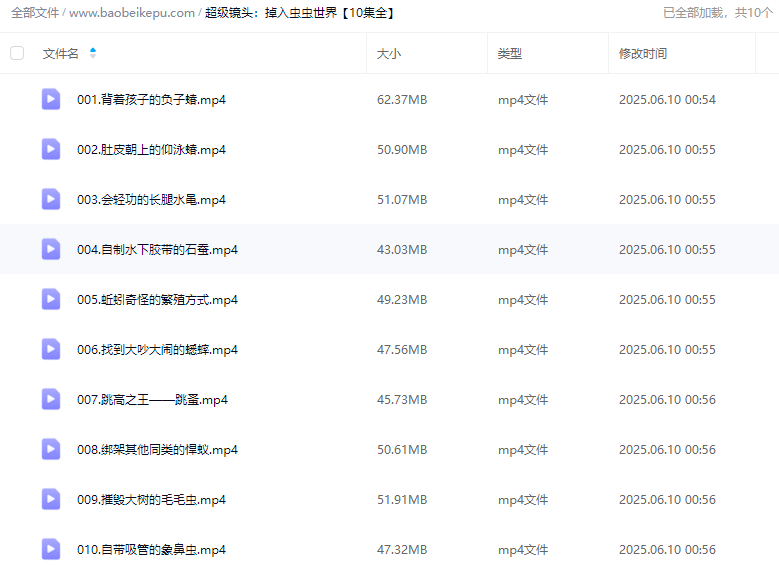Click the 62.37MB size value

[x=402, y=99]
